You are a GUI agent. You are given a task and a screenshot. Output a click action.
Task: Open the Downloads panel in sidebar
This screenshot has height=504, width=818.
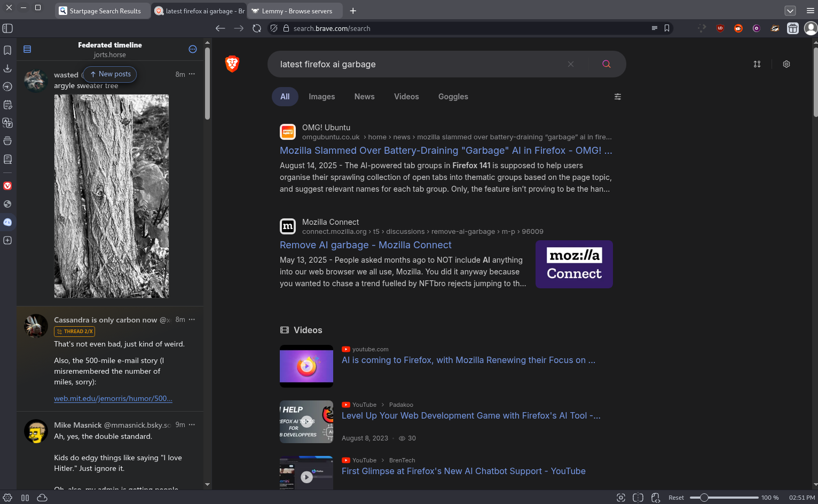point(7,68)
